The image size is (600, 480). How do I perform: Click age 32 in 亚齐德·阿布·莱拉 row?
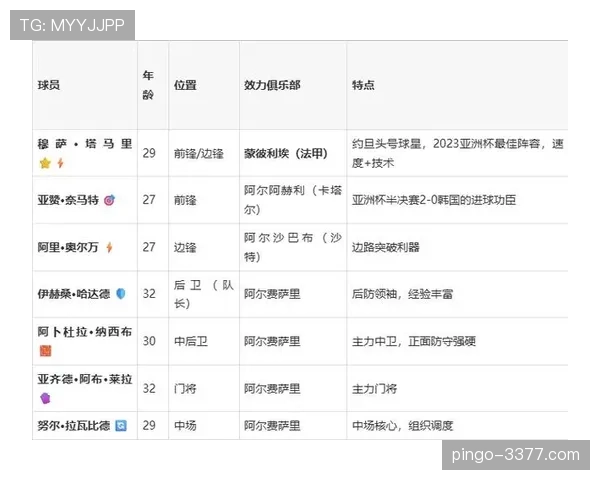149,389
